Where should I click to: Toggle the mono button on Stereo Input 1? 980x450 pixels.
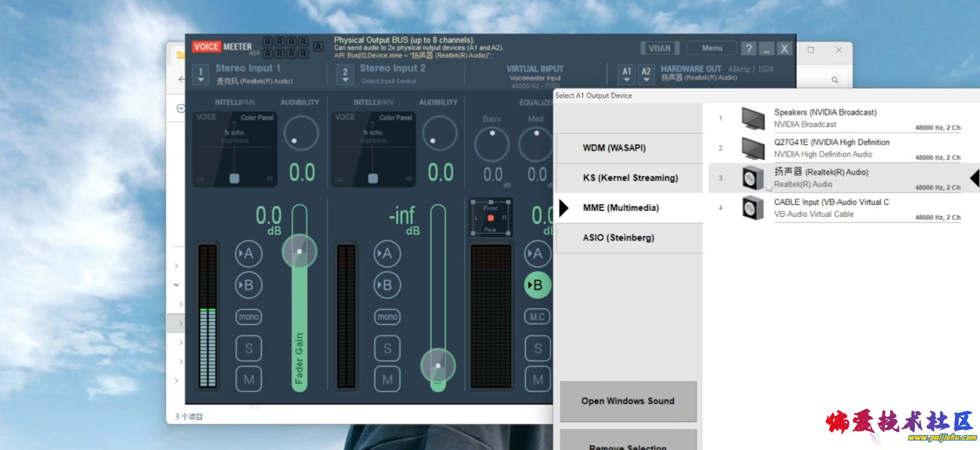pos(249,317)
